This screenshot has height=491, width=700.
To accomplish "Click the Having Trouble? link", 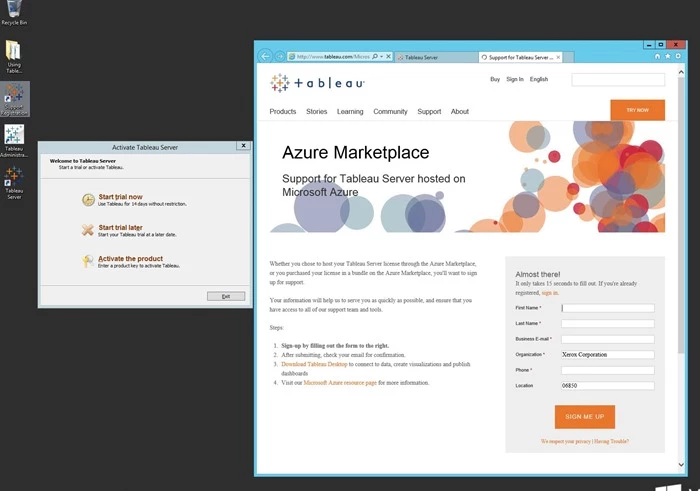I will (x=611, y=441).
